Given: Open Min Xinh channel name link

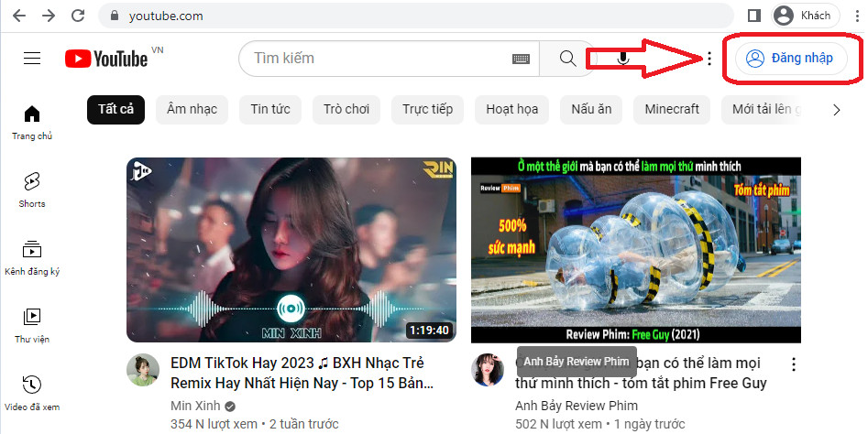Looking at the screenshot, I should (x=195, y=406).
